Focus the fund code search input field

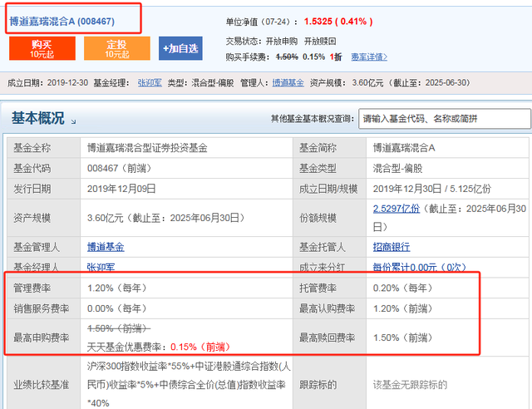point(445,118)
